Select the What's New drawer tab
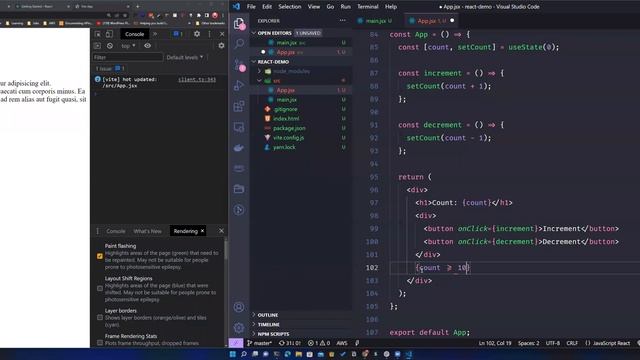The image size is (640, 360). (147, 231)
